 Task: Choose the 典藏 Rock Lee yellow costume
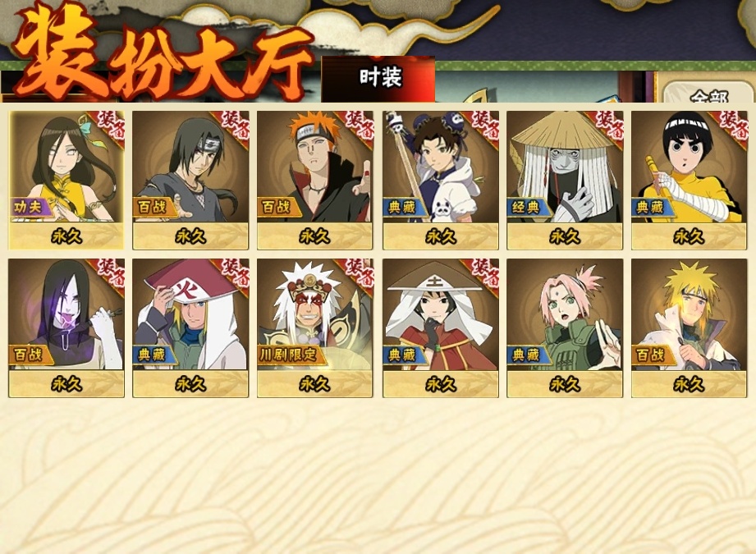pyautogui.click(x=689, y=180)
